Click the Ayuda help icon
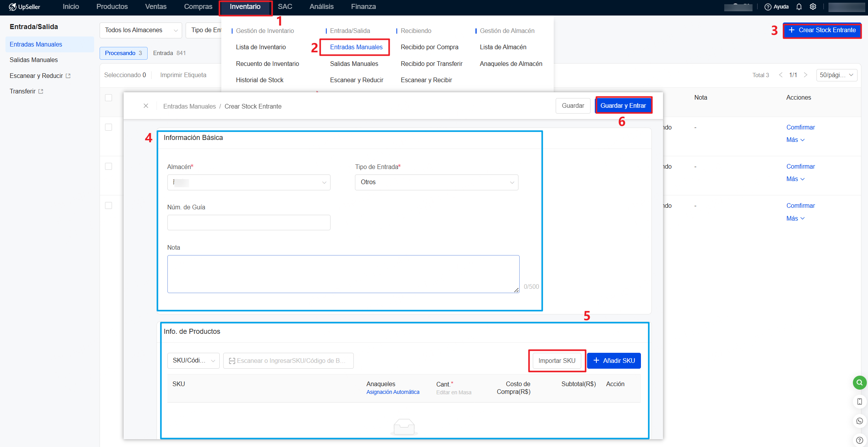Screen dimensions: 868x447 pos(768,7)
